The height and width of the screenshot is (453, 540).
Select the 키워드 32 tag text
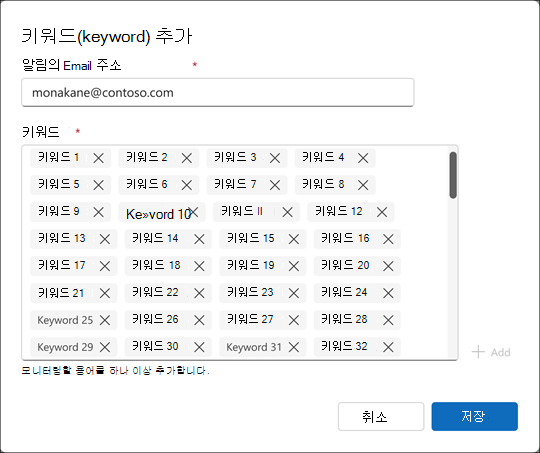(344, 346)
